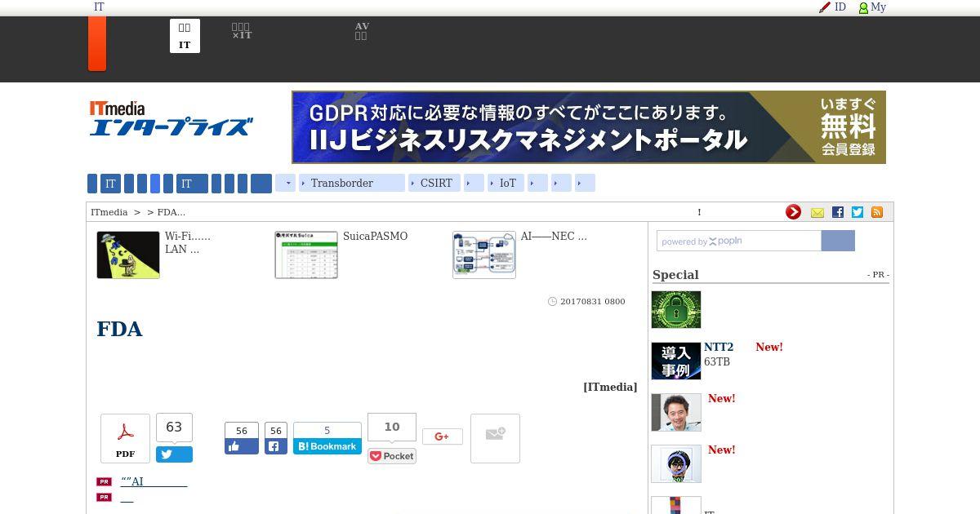The height and width of the screenshot is (514, 980).
Task: Select the ×IT tab in dark header
Action: [241, 32]
